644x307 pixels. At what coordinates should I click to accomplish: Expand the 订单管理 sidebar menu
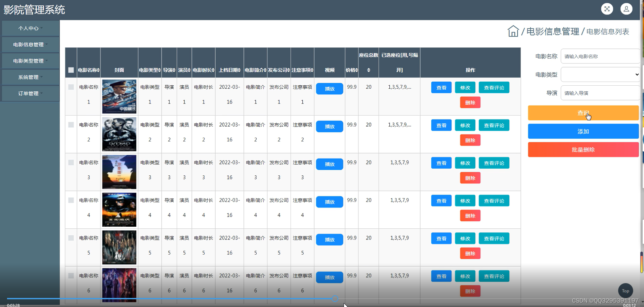click(31, 93)
